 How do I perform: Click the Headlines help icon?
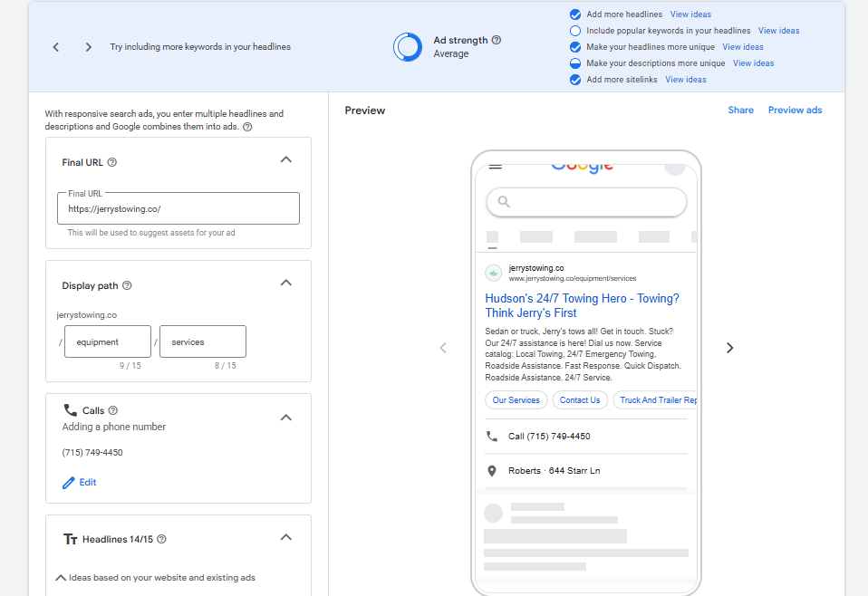pos(161,539)
